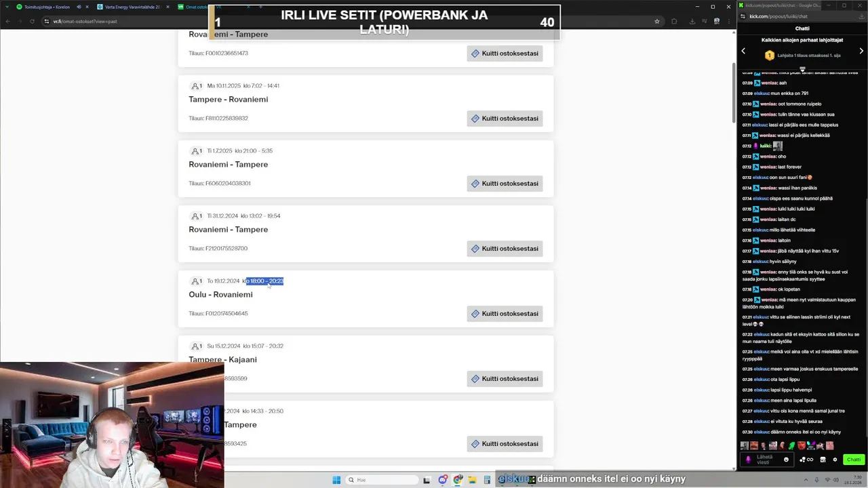
Task: Click the Oulu - Rovaniemi route title
Action: 220,294
